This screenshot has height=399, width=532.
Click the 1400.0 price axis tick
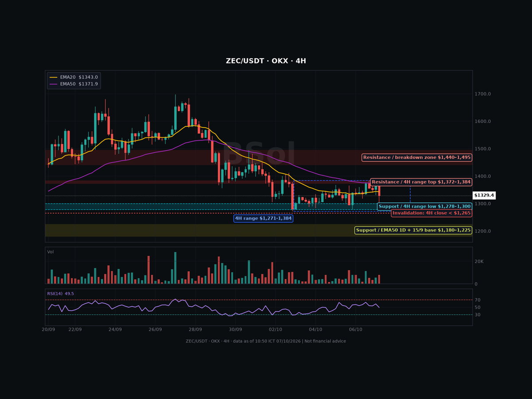pos(484,176)
